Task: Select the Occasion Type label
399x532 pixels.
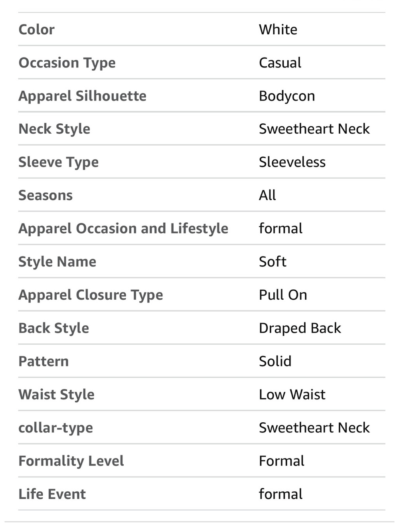Action: click(67, 63)
